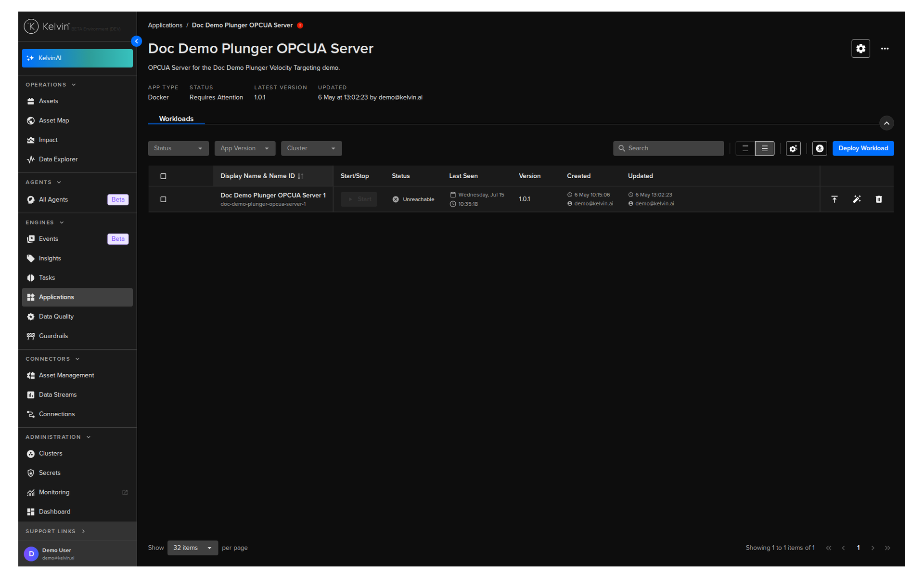This screenshot has width=924, height=578.
Task: Focus the workloads Search field
Action: (x=668, y=148)
